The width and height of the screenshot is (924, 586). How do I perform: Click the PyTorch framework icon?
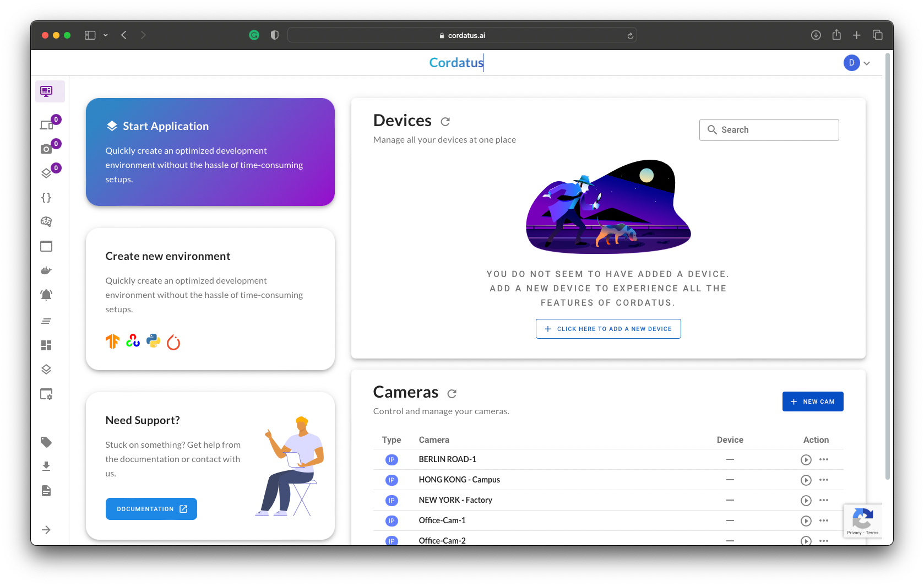pyautogui.click(x=173, y=342)
